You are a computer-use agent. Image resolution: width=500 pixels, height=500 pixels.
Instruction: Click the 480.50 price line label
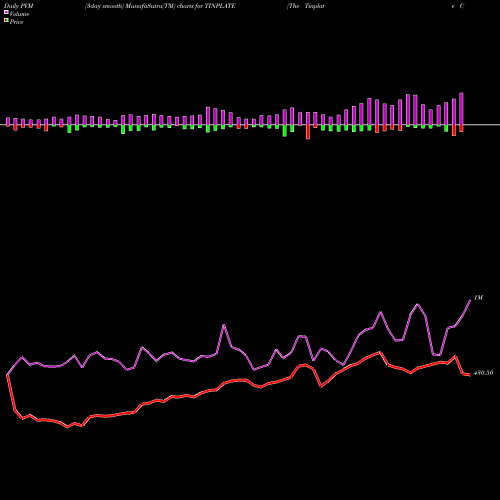point(483,373)
